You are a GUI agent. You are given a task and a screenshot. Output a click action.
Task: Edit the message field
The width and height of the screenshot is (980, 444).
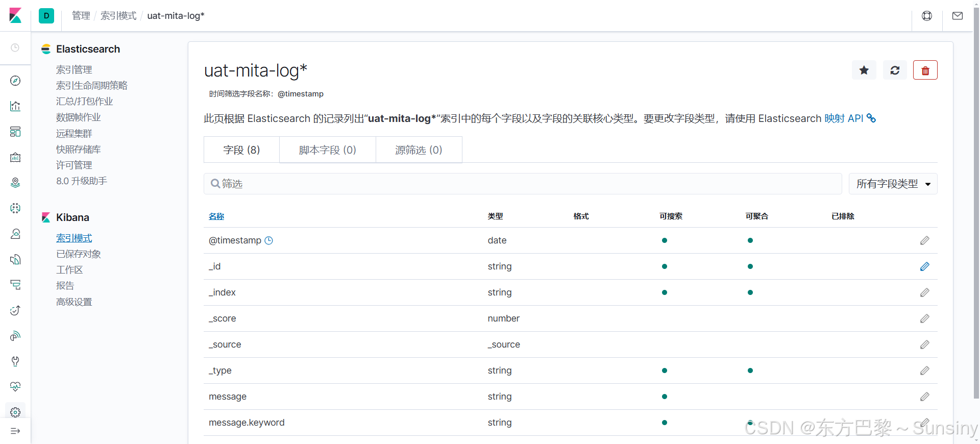(x=925, y=397)
